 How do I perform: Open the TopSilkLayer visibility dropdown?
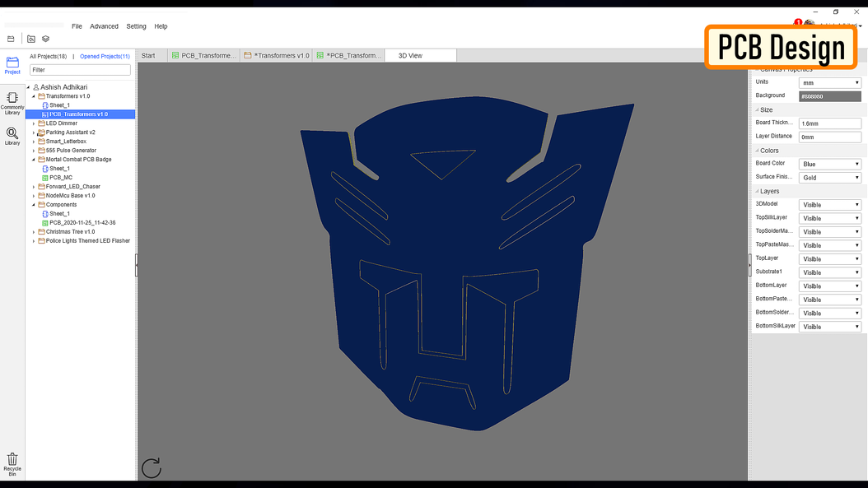pyautogui.click(x=830, y=218)
